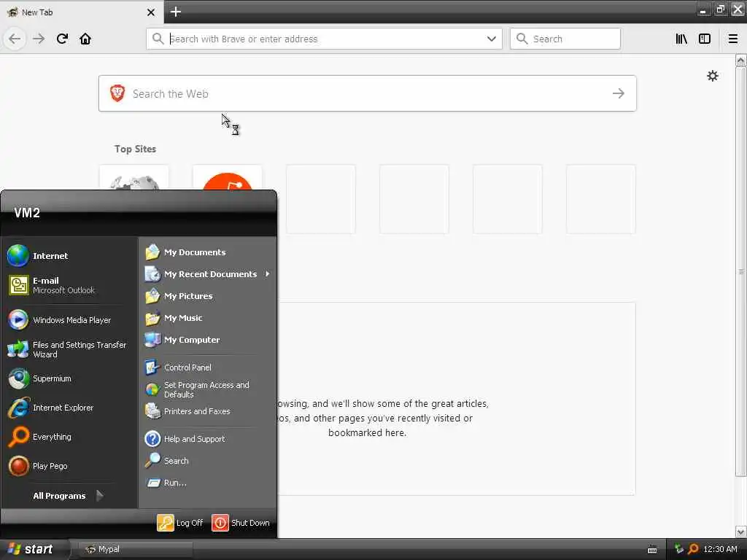Start Play Pego game
Image resolution: width=747 pixels, height=560 pixels.
pyautogui.click(x=69, y=466)
